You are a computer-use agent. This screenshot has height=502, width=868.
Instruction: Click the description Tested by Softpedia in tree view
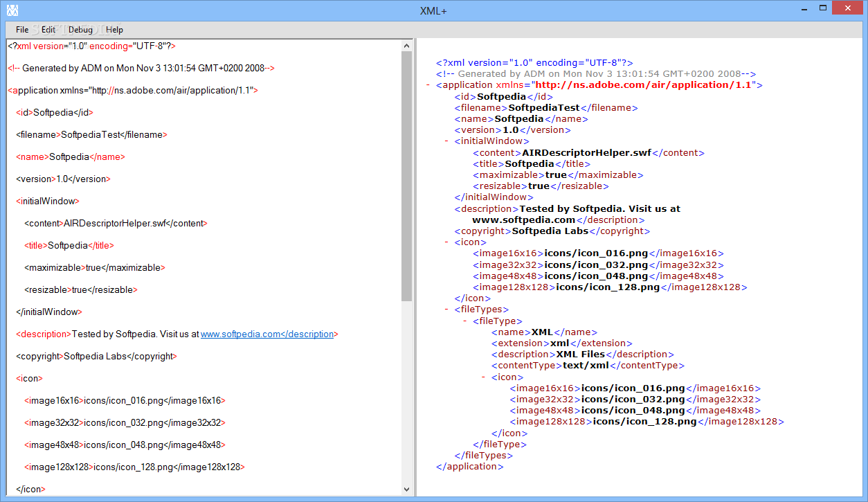(568, 214)
